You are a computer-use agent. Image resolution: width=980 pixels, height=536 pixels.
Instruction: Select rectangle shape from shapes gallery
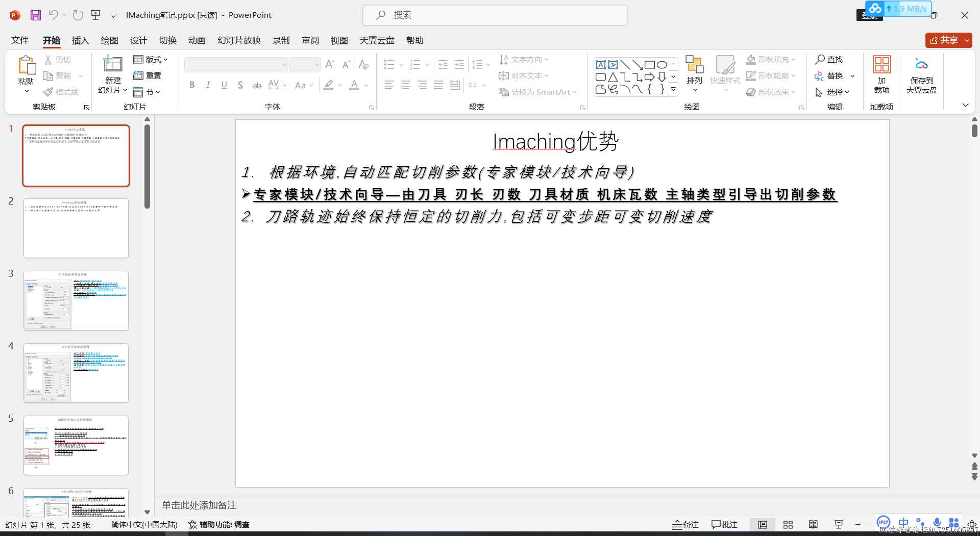[650, 65]
